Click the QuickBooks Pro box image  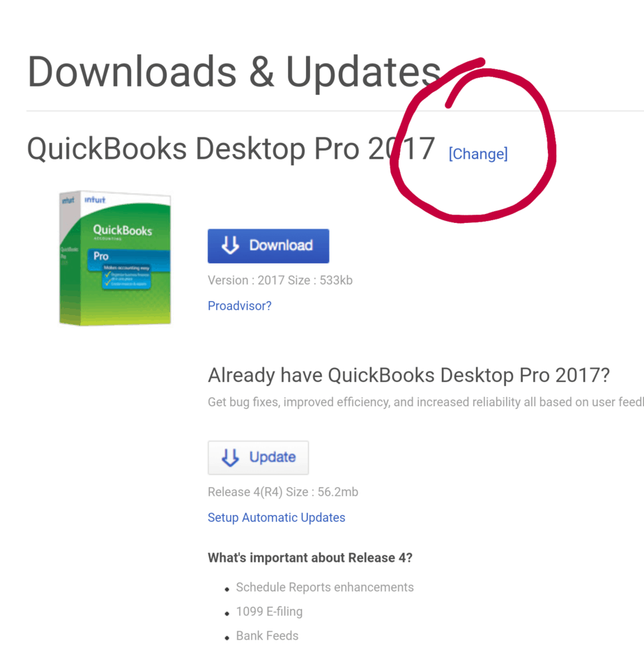(x=115, y=258)
